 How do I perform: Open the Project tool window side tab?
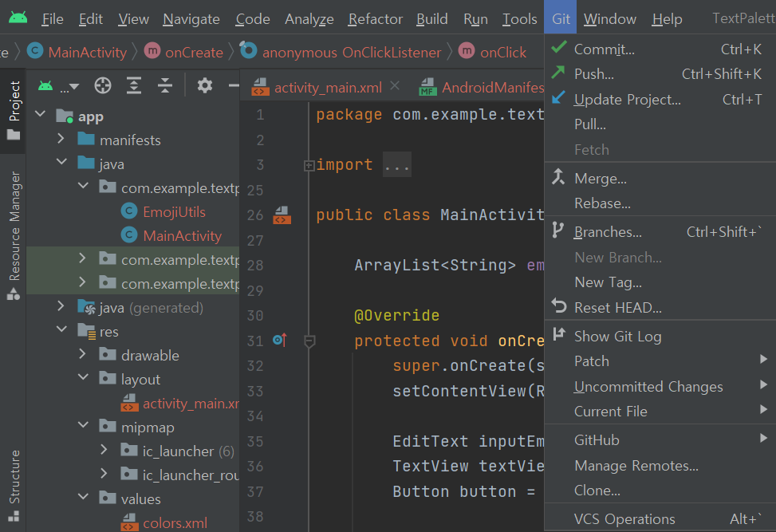tap(14, 111)
